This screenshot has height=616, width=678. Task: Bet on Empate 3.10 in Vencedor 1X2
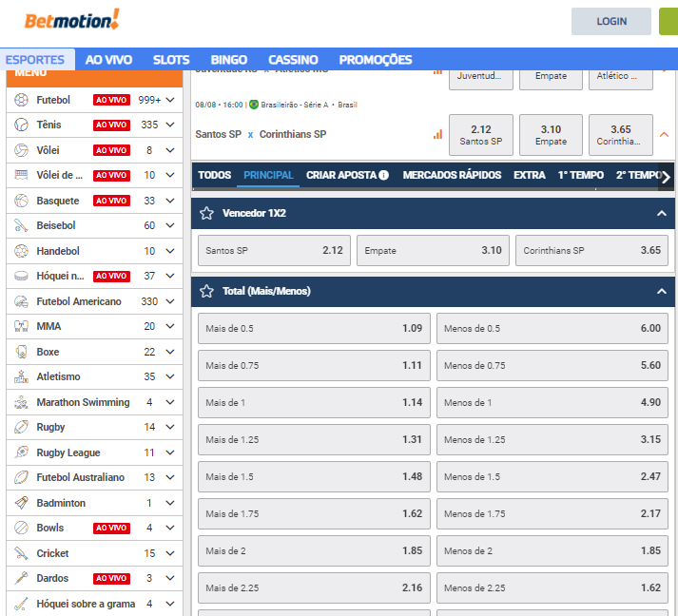[x=433, y=250]
